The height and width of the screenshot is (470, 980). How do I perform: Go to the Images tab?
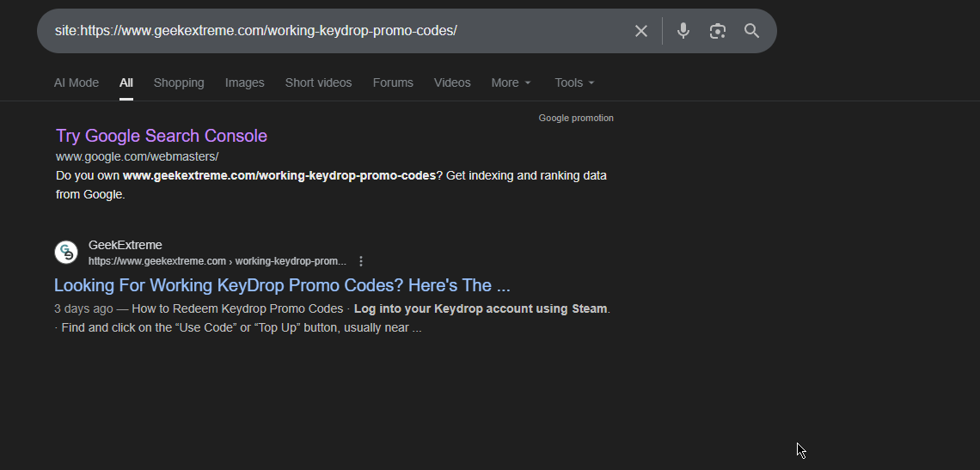(x=245, y=82)
